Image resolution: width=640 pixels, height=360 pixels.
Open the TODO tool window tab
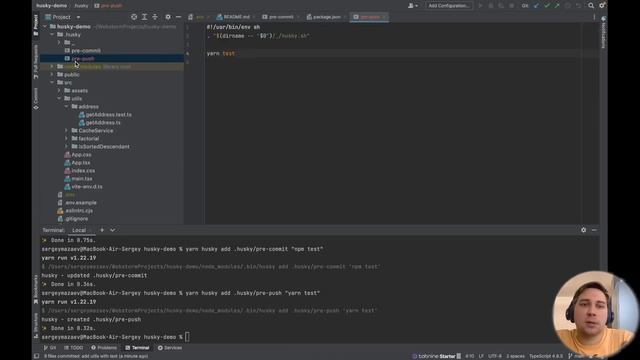click(73, 348)
